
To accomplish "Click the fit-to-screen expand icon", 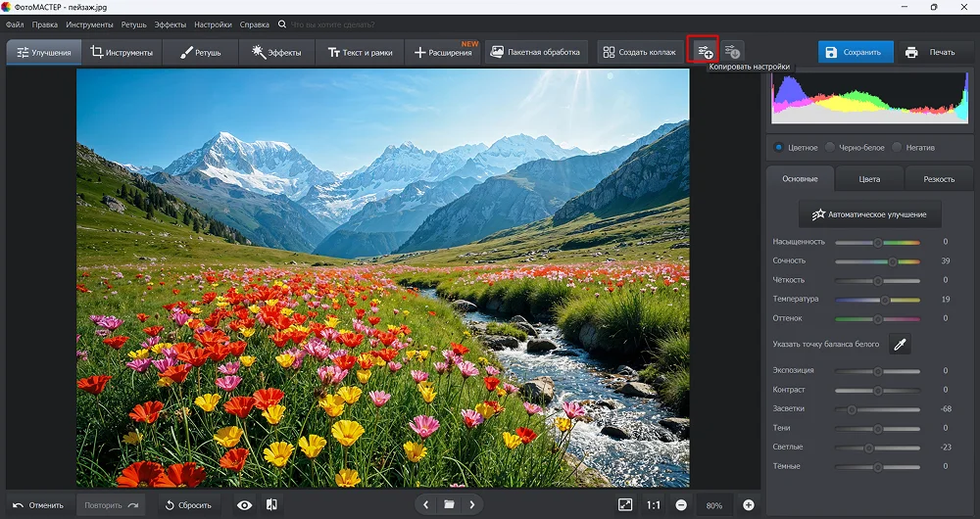I will pos(625,504).
